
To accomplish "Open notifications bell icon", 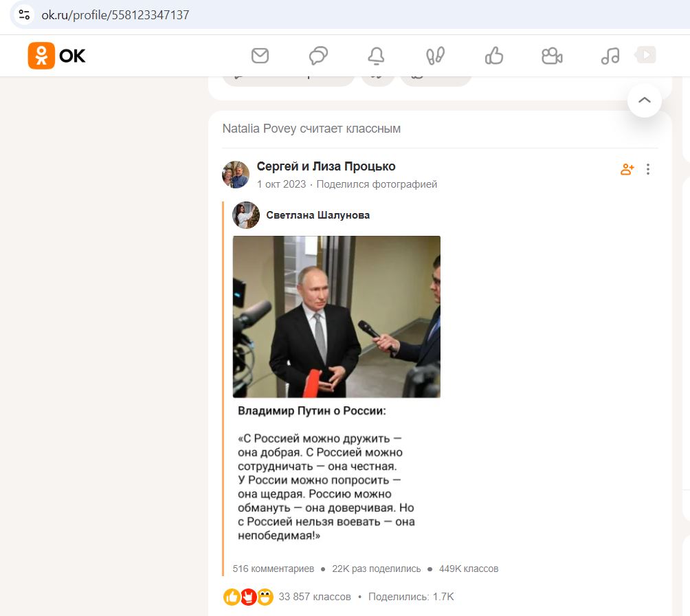I will [376, 56].
